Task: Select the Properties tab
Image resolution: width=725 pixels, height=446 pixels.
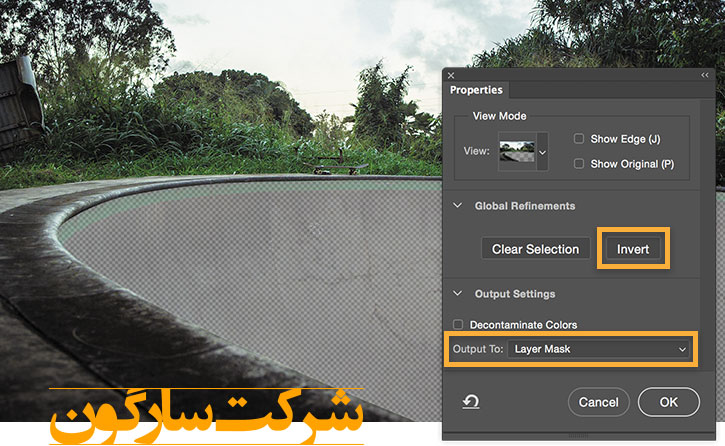Action: tap(476, 90)
